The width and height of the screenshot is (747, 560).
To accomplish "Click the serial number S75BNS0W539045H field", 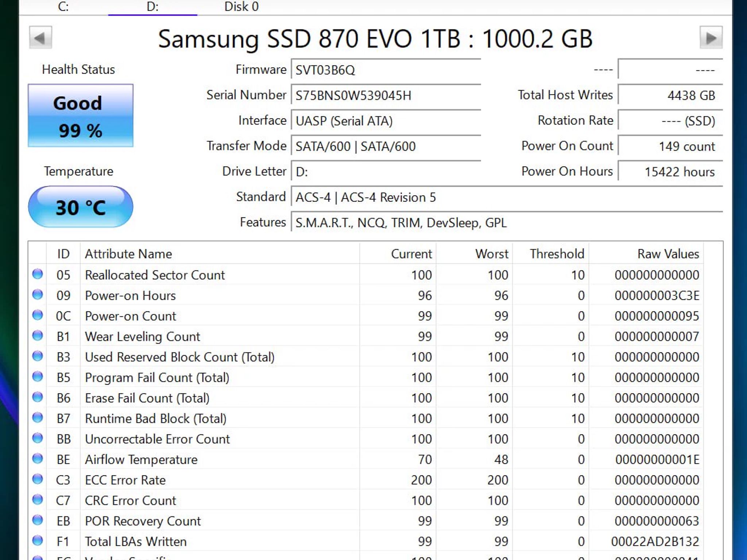I will point(386,95).
